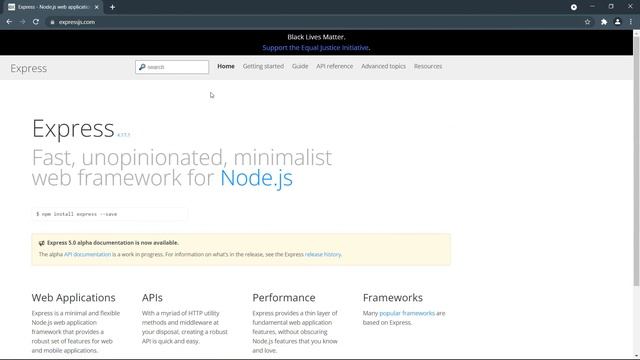The width and height of the screenshot is (640, 360).
Task: Click the Express version number link
Action: coord(124,135)
